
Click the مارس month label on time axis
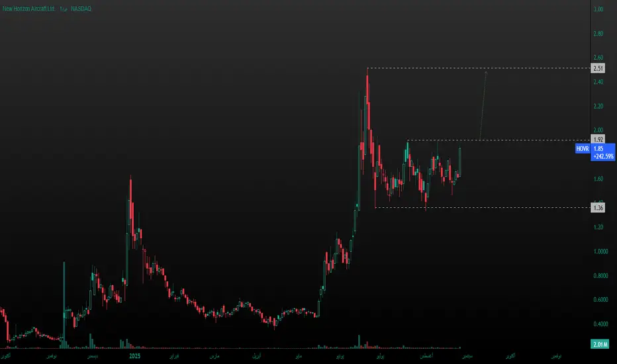[214, 356]
